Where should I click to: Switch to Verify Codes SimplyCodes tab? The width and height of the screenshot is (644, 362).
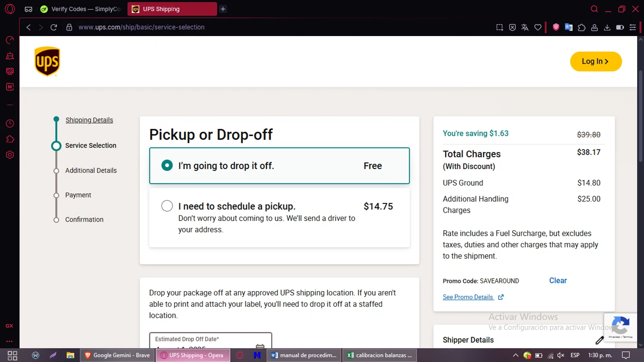pos(81,9)
